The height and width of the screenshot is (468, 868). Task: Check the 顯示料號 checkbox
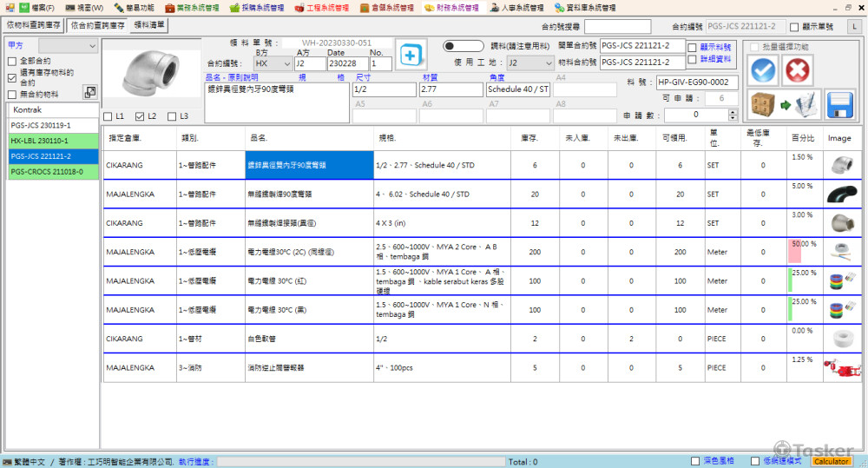pyautogui.click(x=692, y=47)
